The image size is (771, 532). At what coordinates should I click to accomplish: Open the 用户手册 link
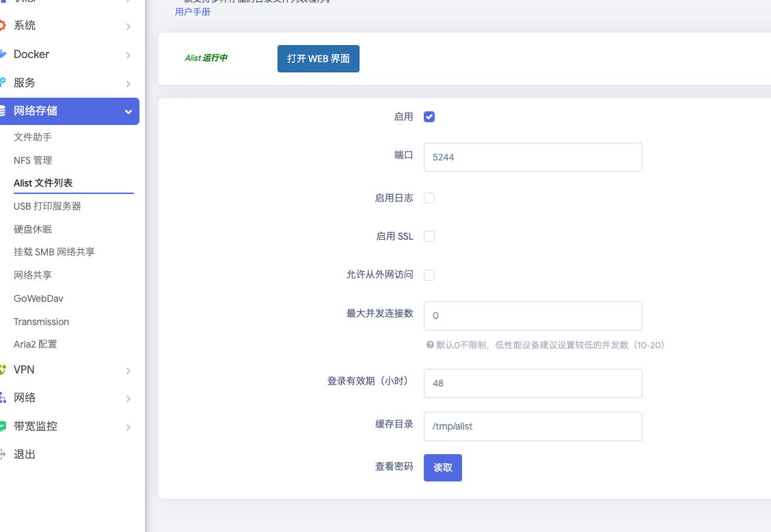193,12
